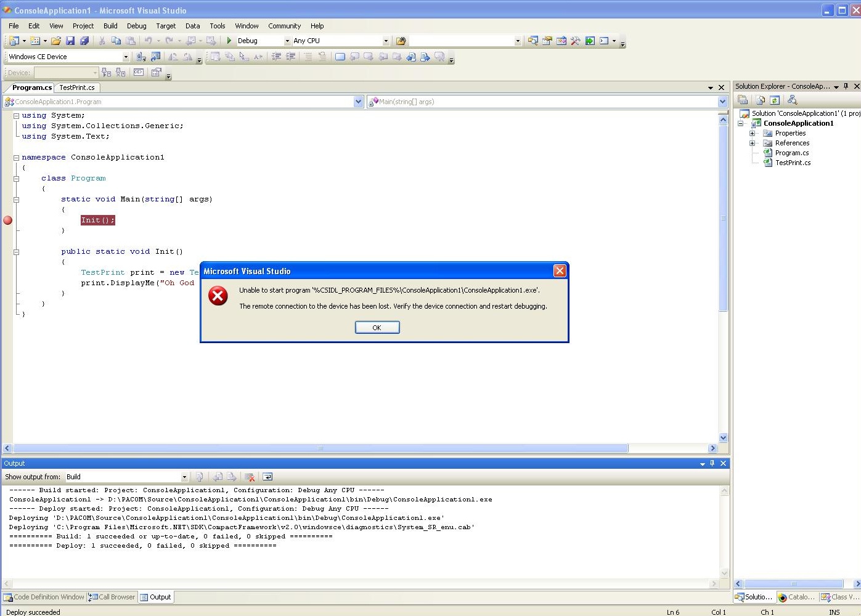Open the Command Window toolbar icon

click(x=604, y=41)
